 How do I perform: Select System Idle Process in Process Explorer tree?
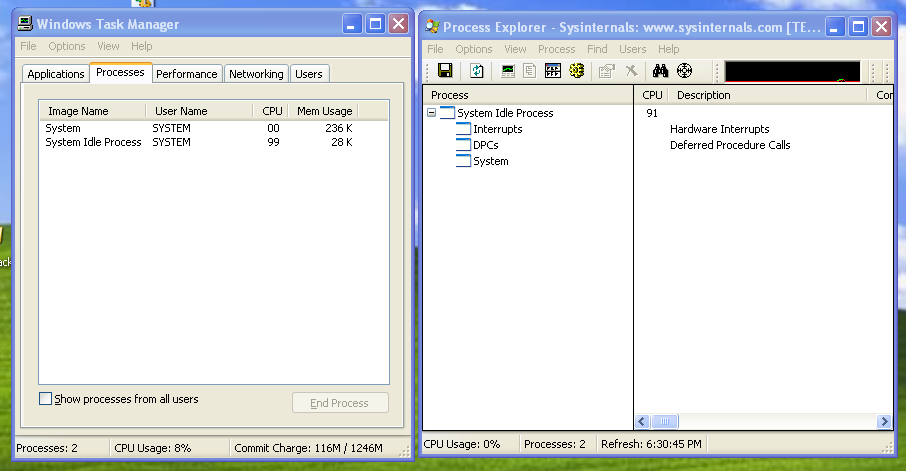(505, 113)
